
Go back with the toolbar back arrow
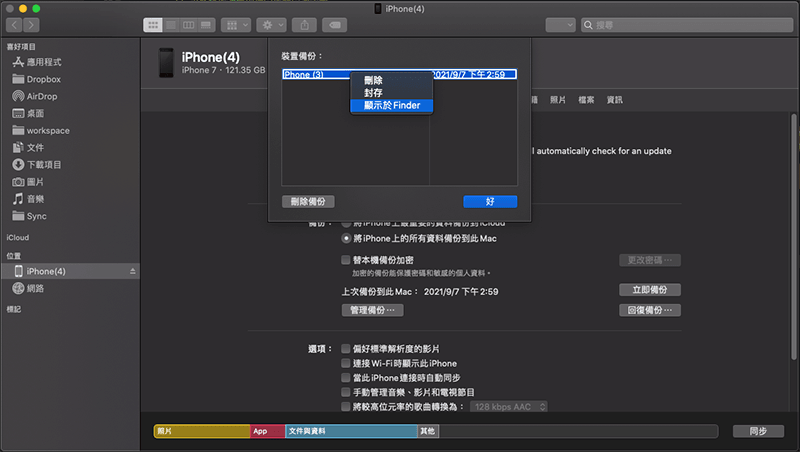pyautogui.click(x=14, y=25)
